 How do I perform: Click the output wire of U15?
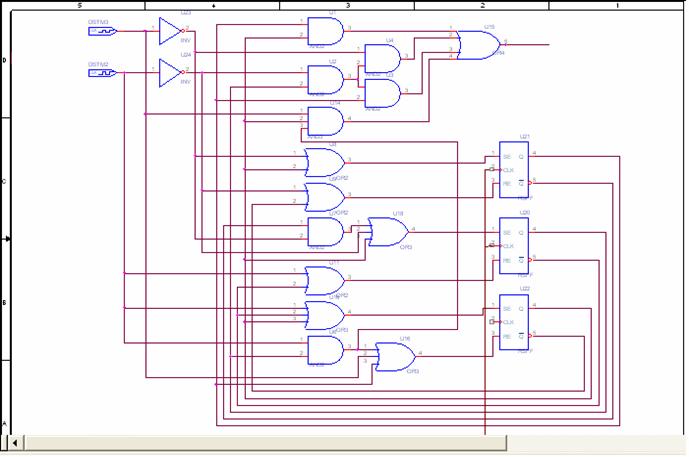526,44
